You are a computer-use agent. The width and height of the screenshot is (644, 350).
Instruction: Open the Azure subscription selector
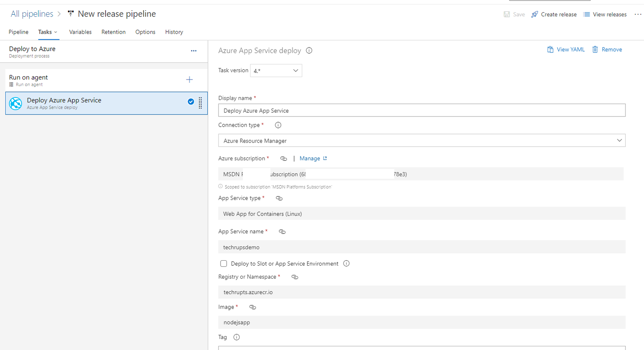pos(421,174)
